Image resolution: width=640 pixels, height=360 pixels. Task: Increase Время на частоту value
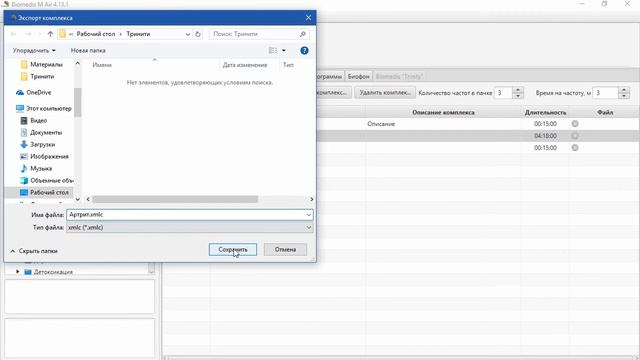pos(624,90)
